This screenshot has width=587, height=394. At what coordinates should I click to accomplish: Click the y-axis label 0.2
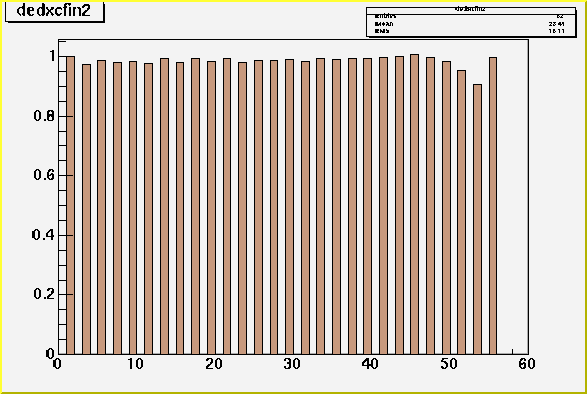[x=44, y=294]
